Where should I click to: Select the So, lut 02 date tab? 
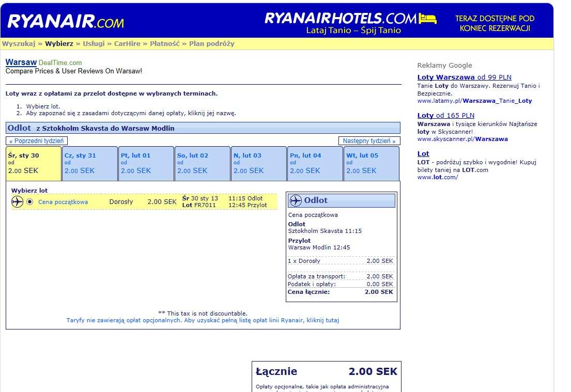(x=203, y=163)
